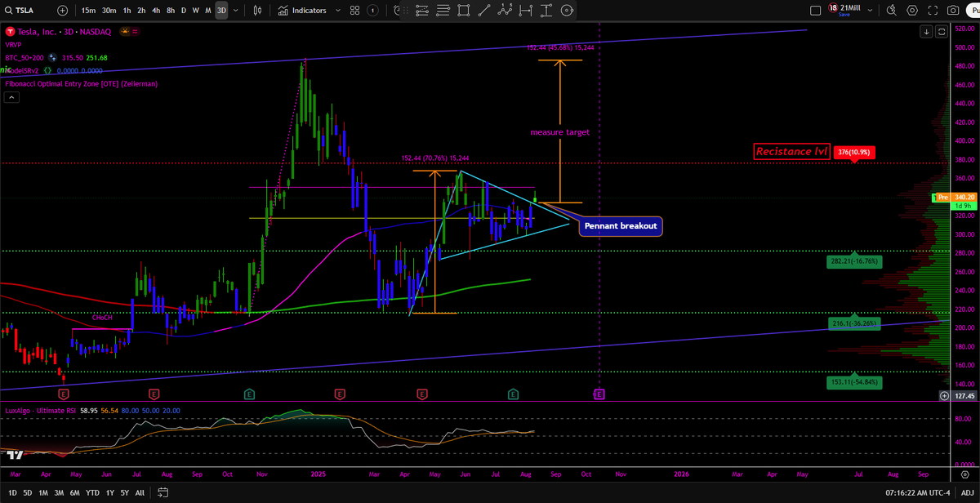980x503 pixels.
Task: Pick the rectangle shape drawing tool
Action: pyautogui.click(x=463, y=11)
